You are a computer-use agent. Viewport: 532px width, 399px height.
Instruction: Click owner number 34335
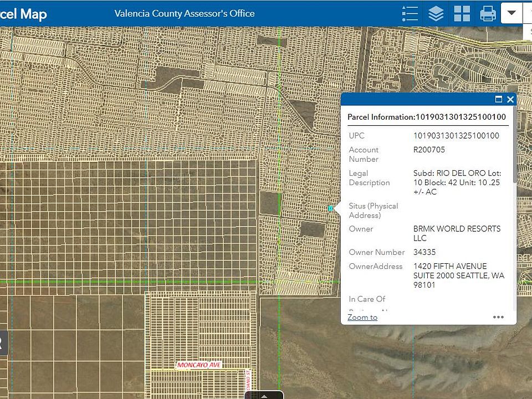[x=424, y=252]
